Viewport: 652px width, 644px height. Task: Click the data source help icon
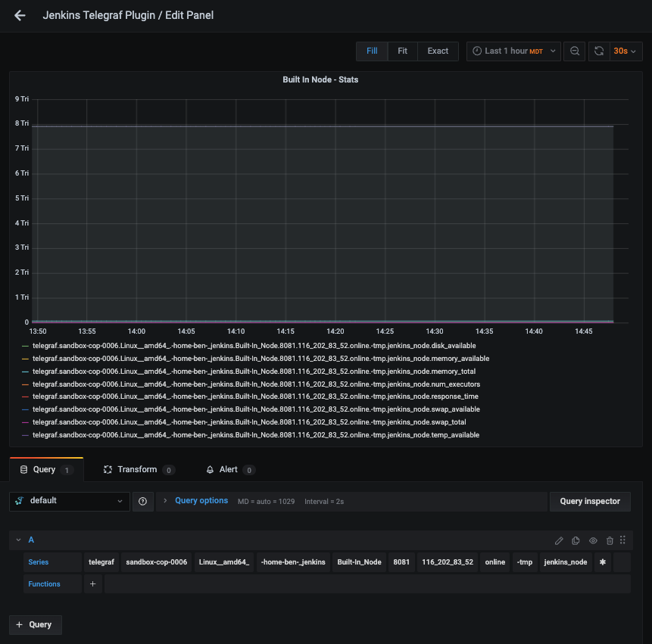[x=142, y=502]
